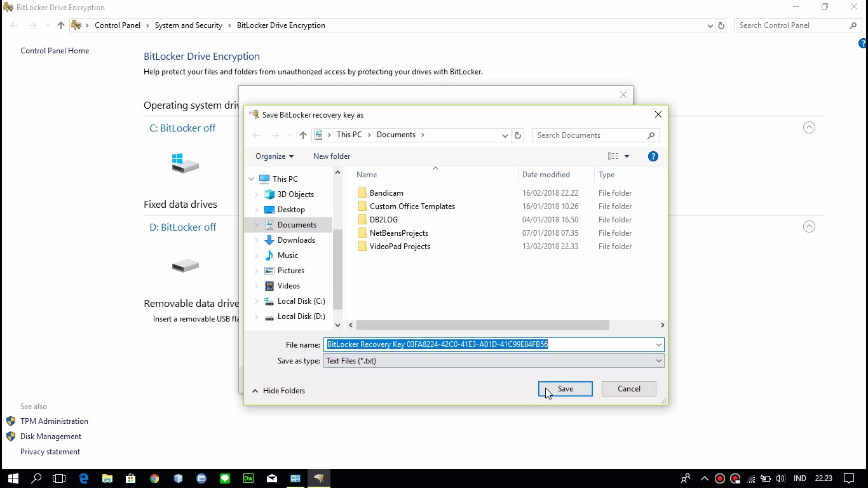Screen dimensions: 868x488
Task: Open the Organize menu
Action: pos(274,156)
